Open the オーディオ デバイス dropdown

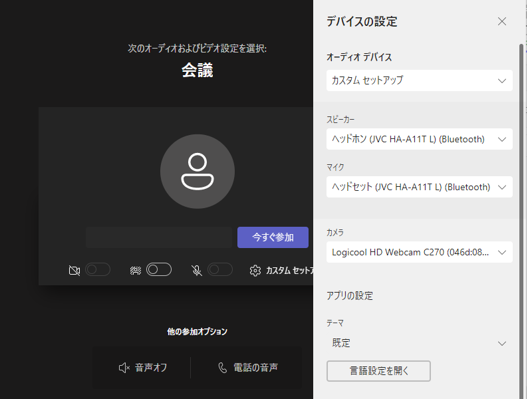click(x=420, y=80)
